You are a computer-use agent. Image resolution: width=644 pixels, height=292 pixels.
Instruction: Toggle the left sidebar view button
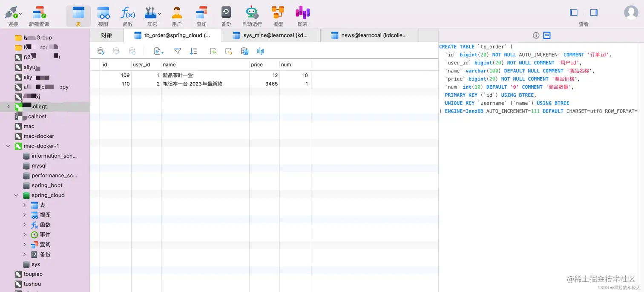click(574, 13)
